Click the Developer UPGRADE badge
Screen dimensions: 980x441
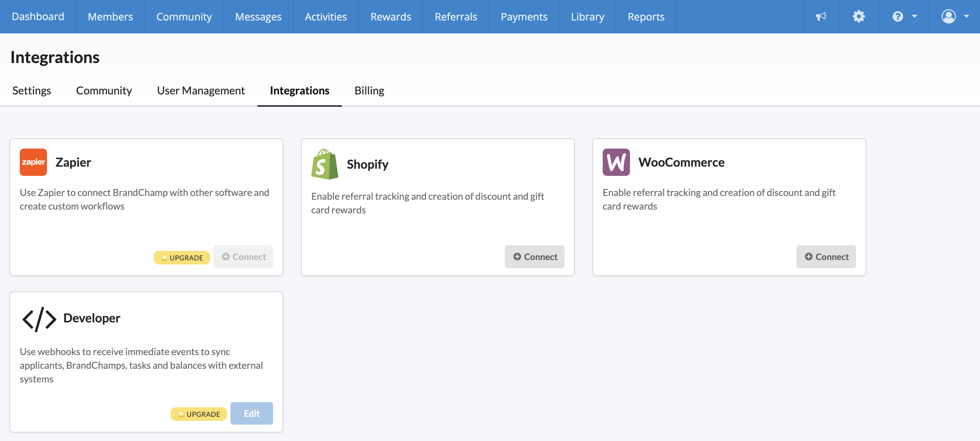tap(198, 414)
